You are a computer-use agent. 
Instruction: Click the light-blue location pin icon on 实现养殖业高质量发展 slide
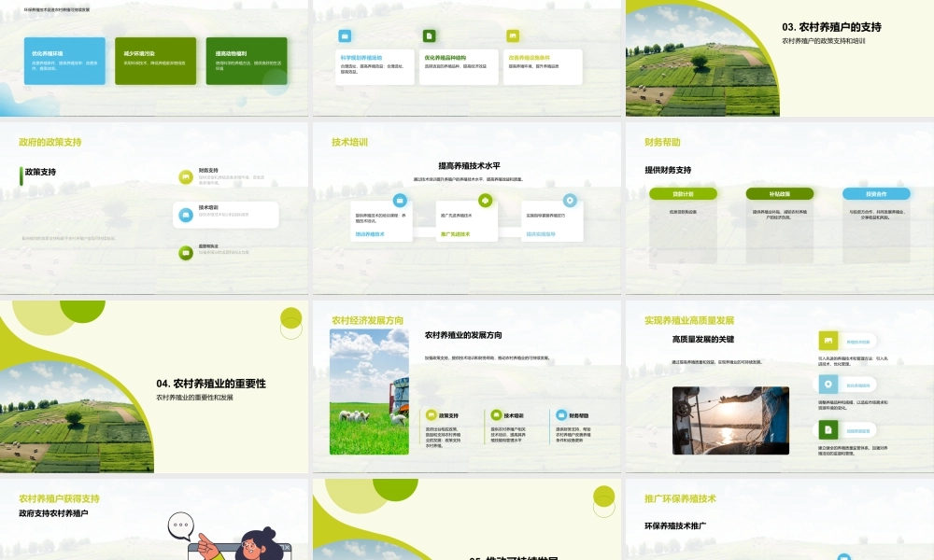pos(828,385)
